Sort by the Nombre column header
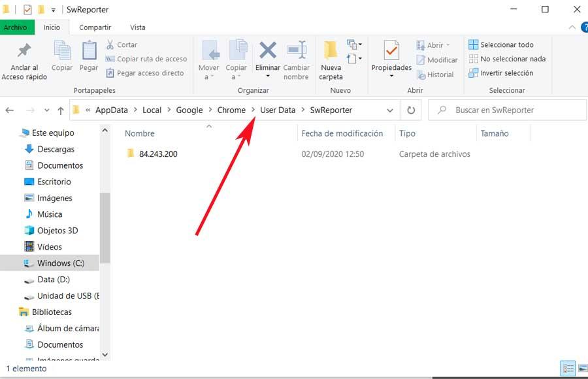Viewport: 588px width, 379px height. [140, 133]
